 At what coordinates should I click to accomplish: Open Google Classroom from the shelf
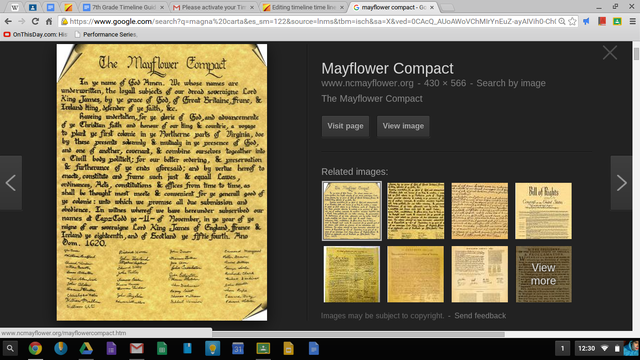tap(263, 349)
